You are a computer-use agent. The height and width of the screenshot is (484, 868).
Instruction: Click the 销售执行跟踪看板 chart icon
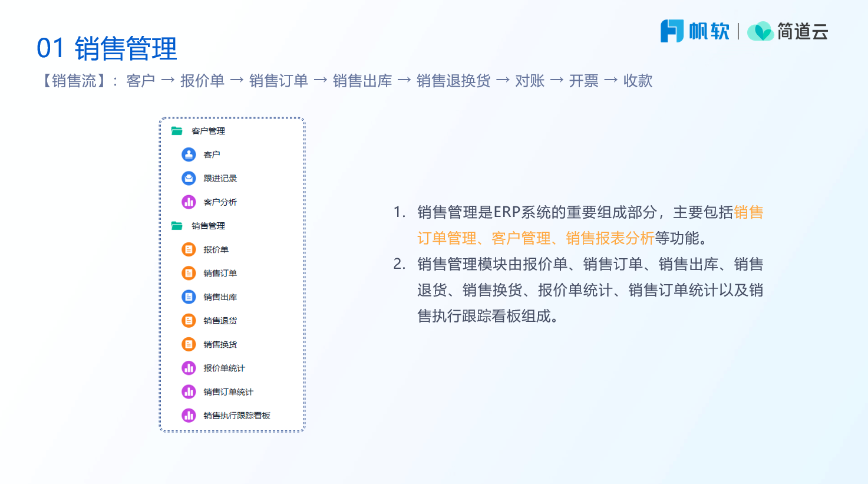pyautogui.click(x=189, y=416)
